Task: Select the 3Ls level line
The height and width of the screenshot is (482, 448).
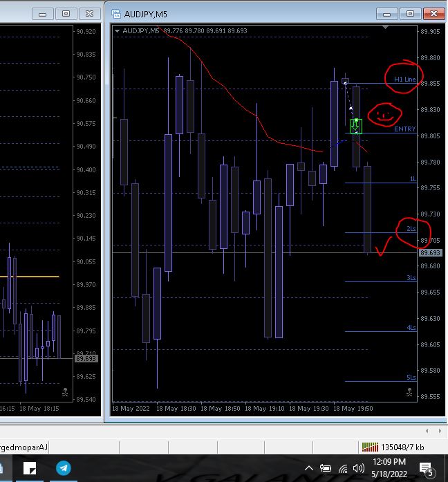Action: (x=381, y=281)
